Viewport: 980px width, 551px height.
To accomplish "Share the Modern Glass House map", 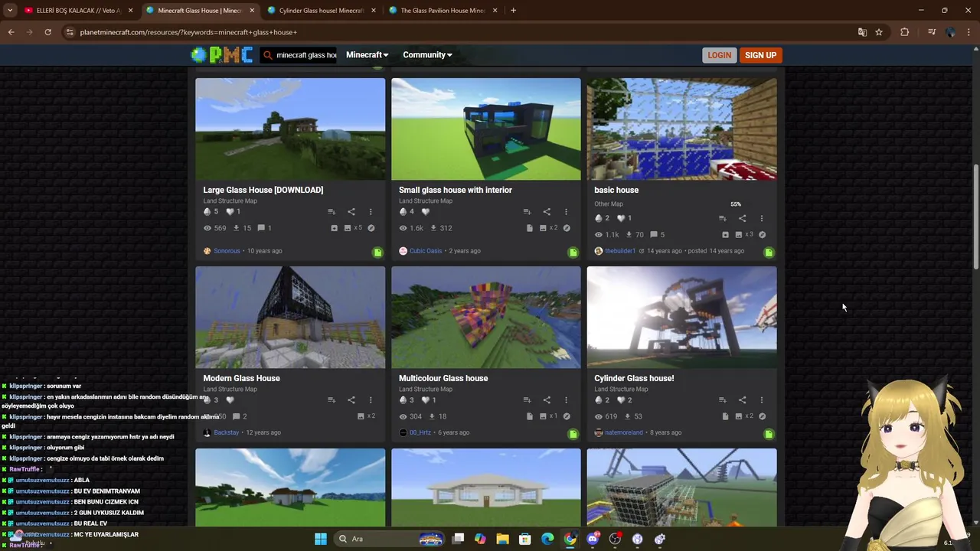I will 351,400.
